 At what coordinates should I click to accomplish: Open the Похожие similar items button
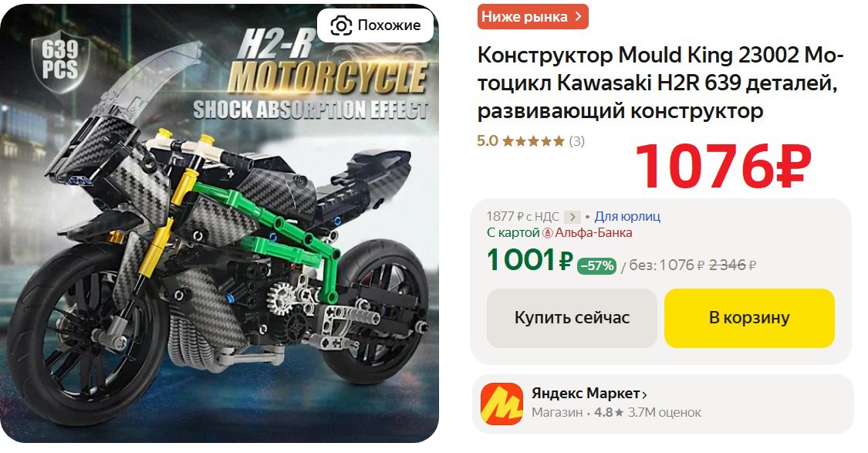coord(375,25)
